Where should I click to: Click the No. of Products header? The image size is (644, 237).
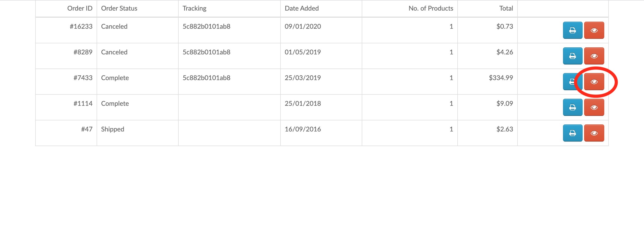point(431,8)
